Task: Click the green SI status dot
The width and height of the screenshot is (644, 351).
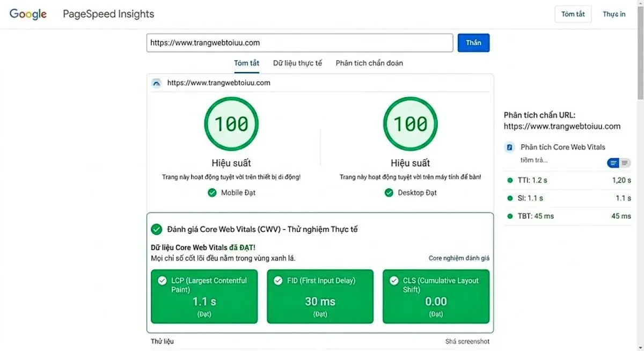Action: pyautogui.click(x=509, y=198)
